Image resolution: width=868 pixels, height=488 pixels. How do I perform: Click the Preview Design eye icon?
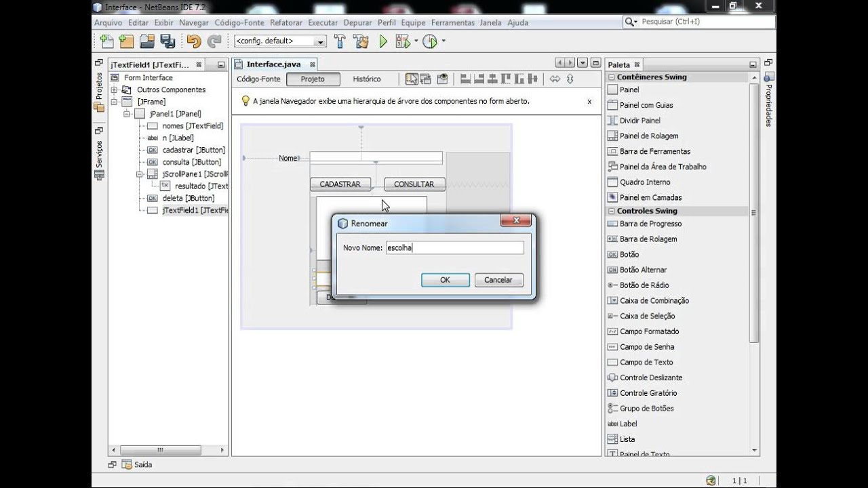(443, 79)
